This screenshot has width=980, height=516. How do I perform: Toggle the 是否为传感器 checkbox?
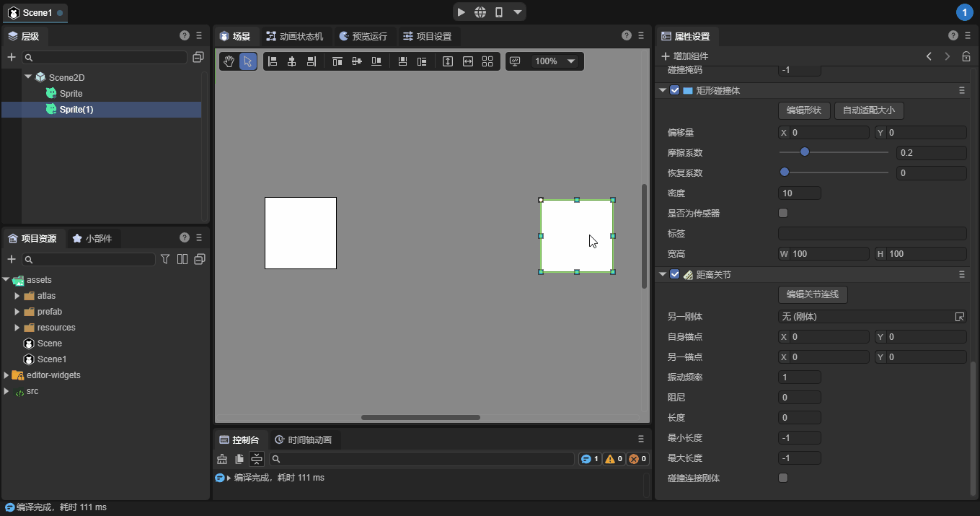[x=782, y=213]
